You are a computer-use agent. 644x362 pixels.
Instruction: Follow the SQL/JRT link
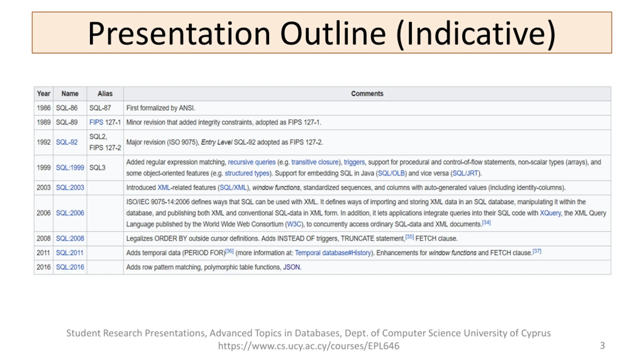point(465,173)
